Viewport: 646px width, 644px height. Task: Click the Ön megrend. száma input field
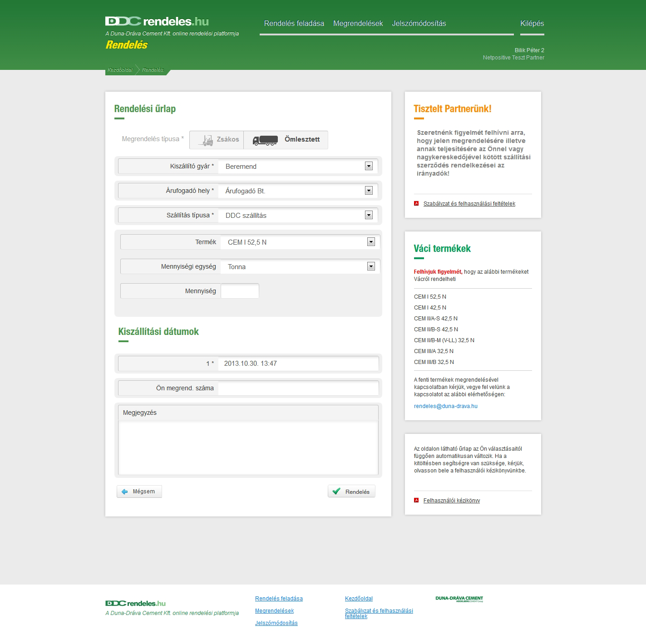pos(298,388)
